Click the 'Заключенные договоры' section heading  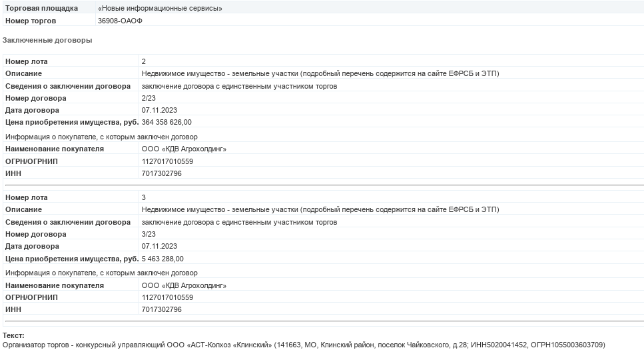(x=47, y=40)
